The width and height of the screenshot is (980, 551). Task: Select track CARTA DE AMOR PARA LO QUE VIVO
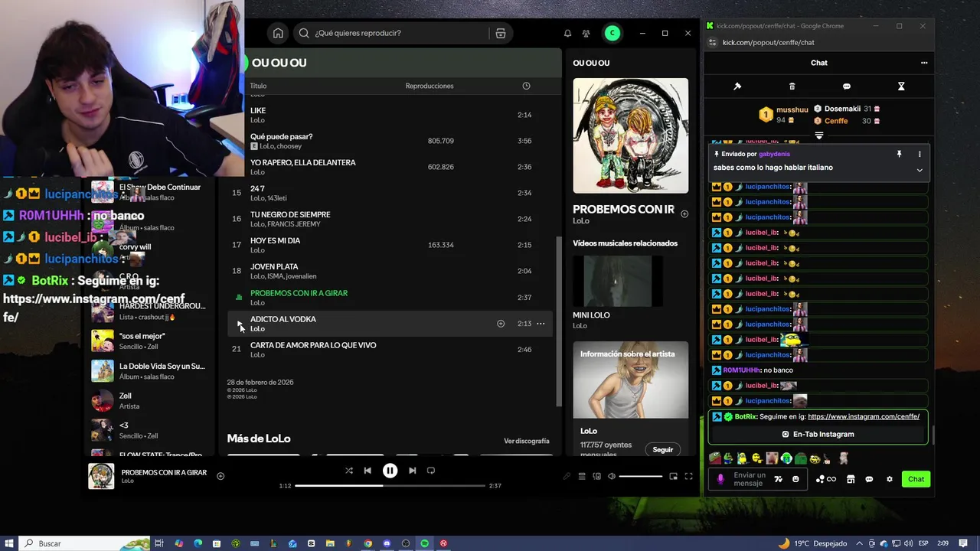pyautogui.click(x=390, y=349)
